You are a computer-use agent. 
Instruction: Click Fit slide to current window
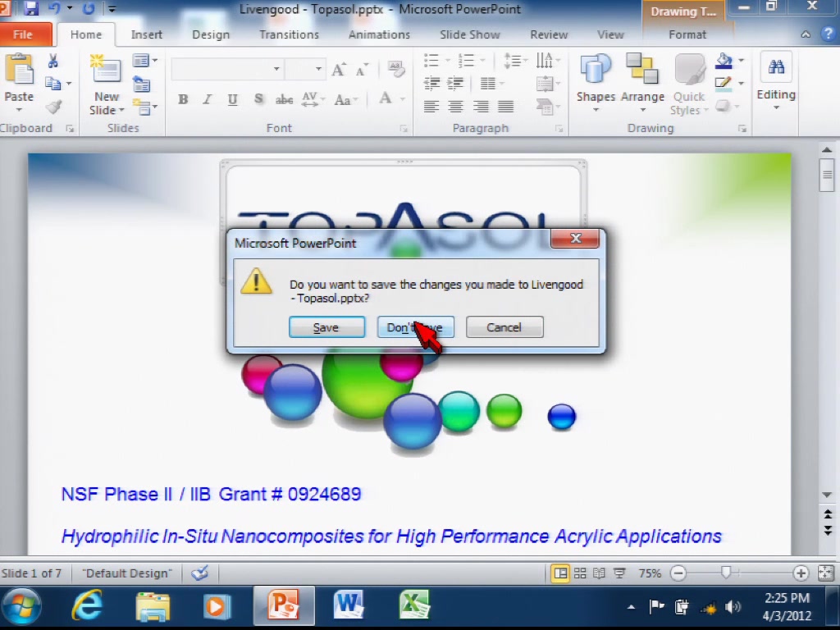pos(825,573)
